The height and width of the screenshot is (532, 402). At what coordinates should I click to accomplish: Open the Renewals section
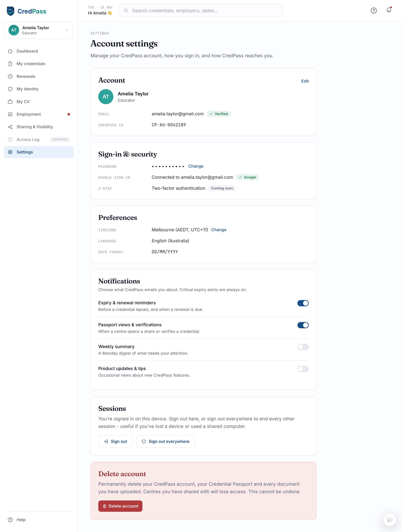point(39,76)
